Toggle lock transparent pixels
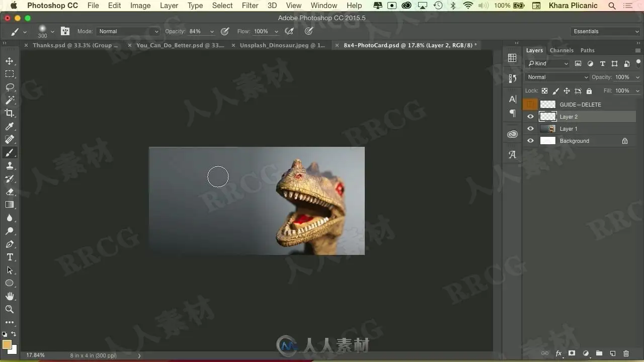The image size is (644, 362). point(544,91)
